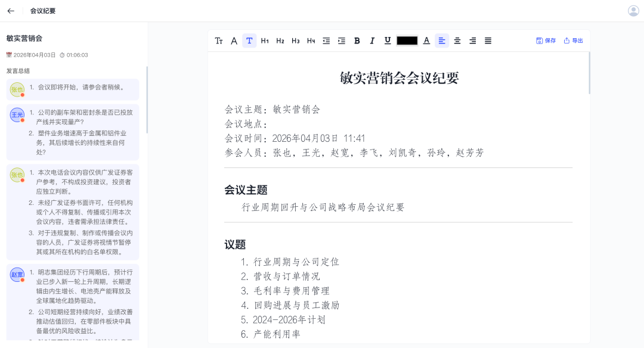
Task: Toggle underline formatting
Action: click(388, 41)
